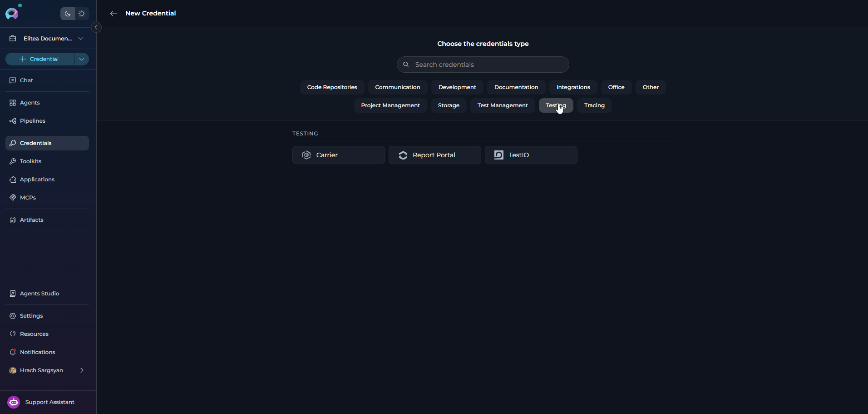The image size is (868, 414).
Task: Filter by Documentation category
Action: point(516,87)
